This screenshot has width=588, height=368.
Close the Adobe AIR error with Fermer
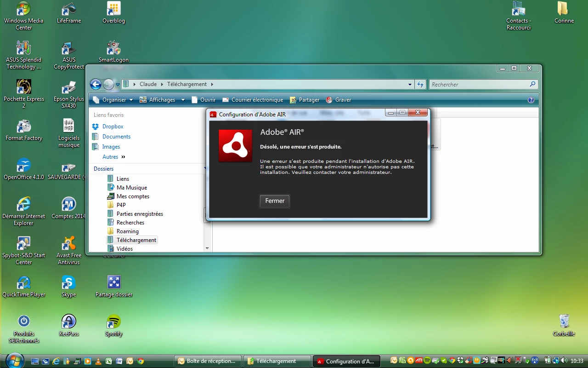[x=275, y=201]
